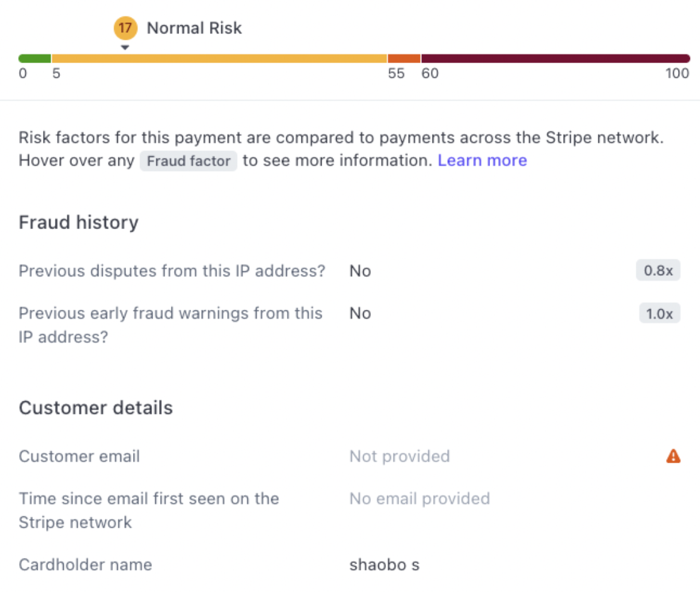Click the 1.0x fraud factor badge
This screenshot has height=592, width=700.
pos(660,313)
